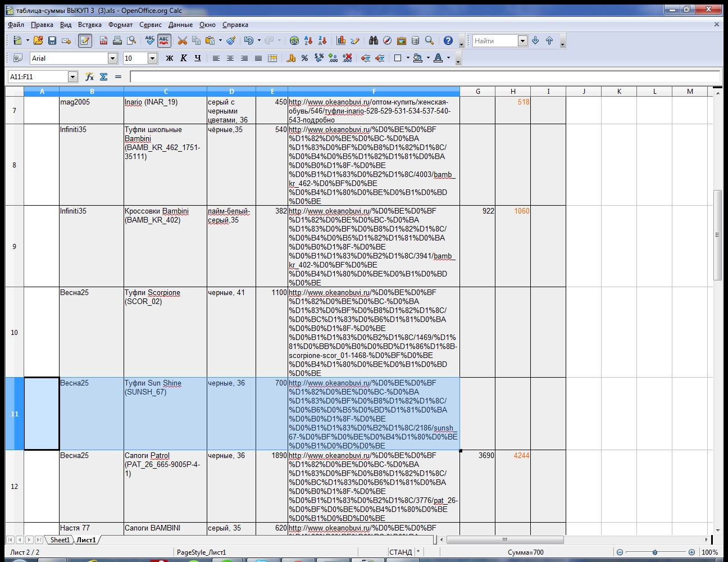Open the Borders dropdown arrow
Image resolution: width=728 pixels, height=562 pixels.
(x=408, y=58)
